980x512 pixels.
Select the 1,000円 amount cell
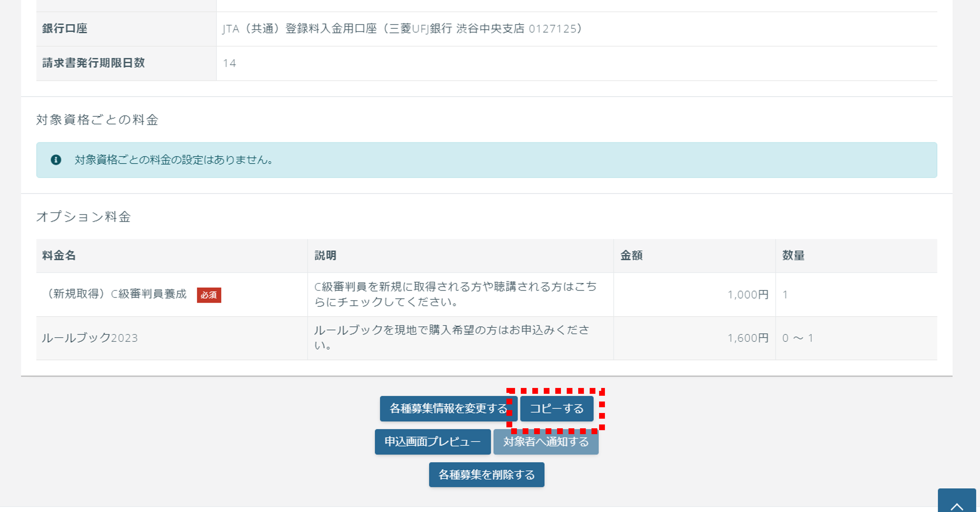pyautogui.click(x=695, y=295)
